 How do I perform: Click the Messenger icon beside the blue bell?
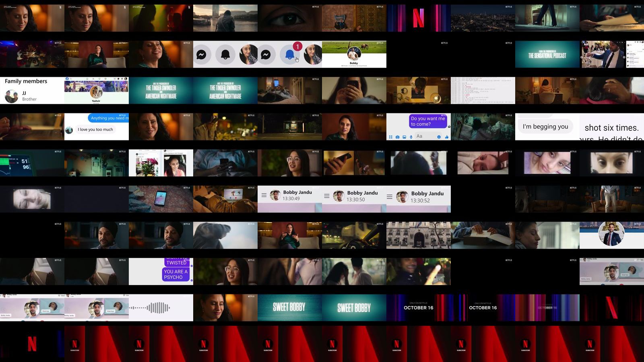266,54
